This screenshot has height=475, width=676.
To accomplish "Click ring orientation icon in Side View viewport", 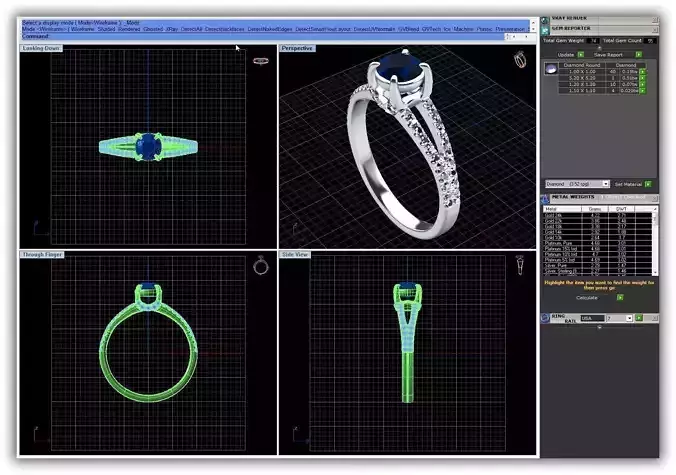I will pyautogui.click(x=520, y=265).
